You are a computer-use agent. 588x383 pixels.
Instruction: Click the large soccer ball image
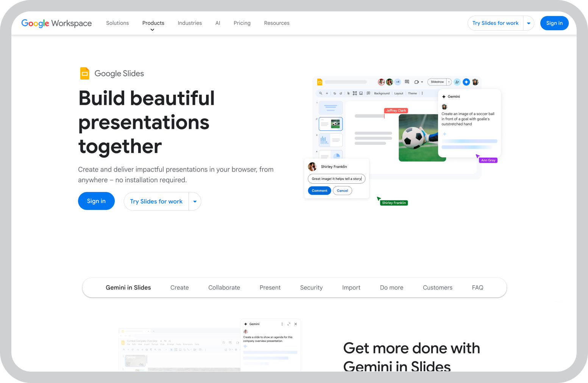[418, 138]
